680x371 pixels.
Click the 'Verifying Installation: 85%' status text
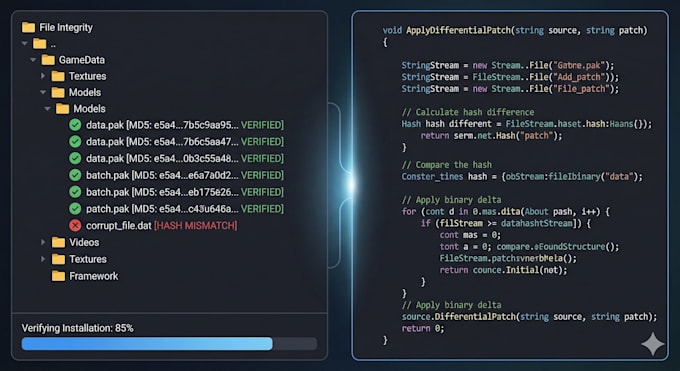[78, 328]
